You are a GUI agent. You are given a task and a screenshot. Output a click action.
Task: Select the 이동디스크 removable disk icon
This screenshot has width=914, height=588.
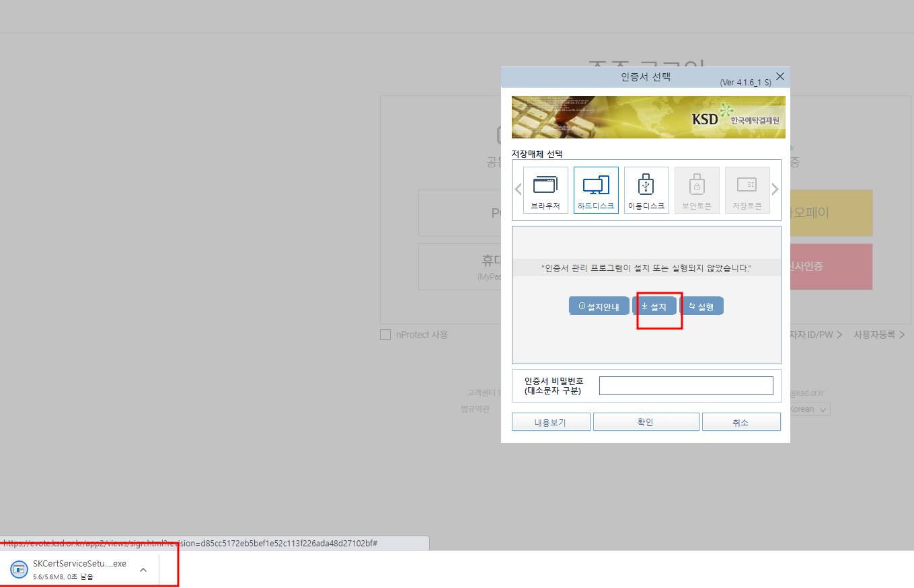pos(646,190)
